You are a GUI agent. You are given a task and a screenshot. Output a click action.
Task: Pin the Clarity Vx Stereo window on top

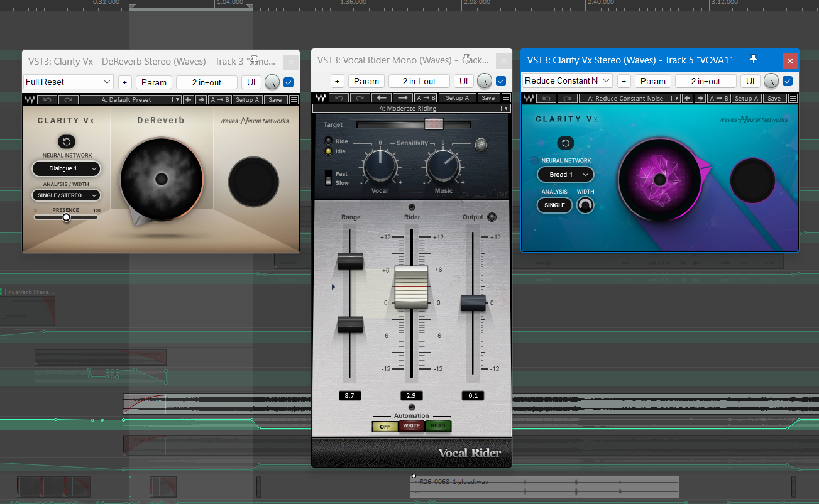pos(754,60)
